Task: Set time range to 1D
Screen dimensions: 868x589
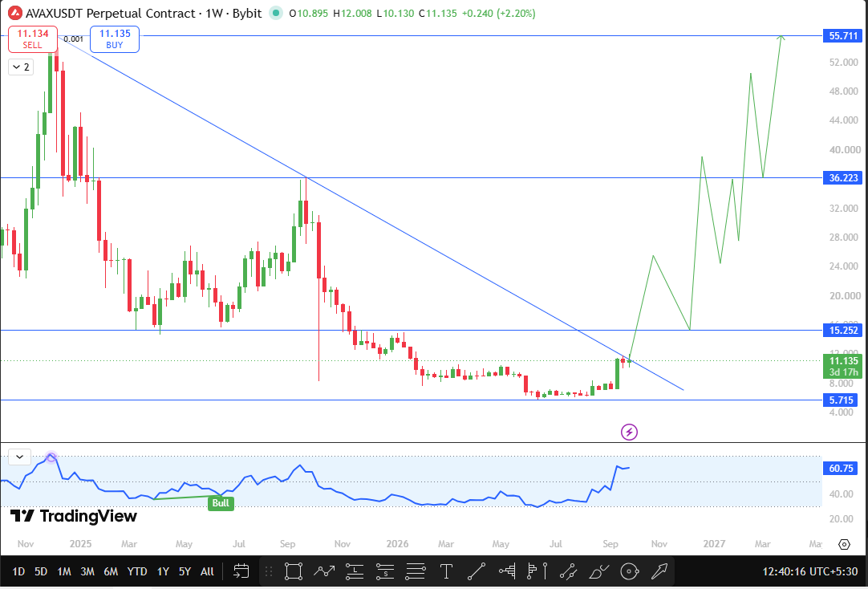Action: click(x=18, y=571)
